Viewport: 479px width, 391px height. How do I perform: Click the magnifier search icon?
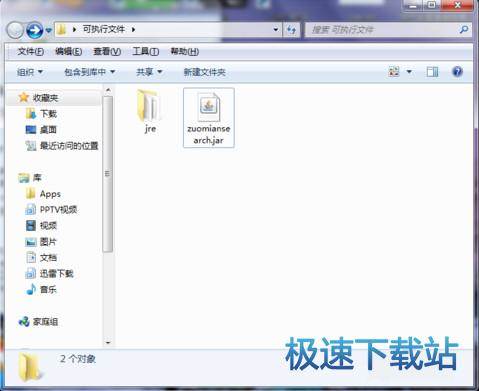pyautogui.click(x=464, y=30)
